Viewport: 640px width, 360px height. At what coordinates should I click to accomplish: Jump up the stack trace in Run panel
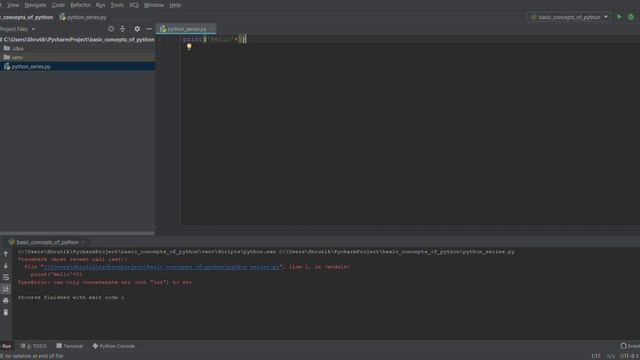(x=6, y=254)
